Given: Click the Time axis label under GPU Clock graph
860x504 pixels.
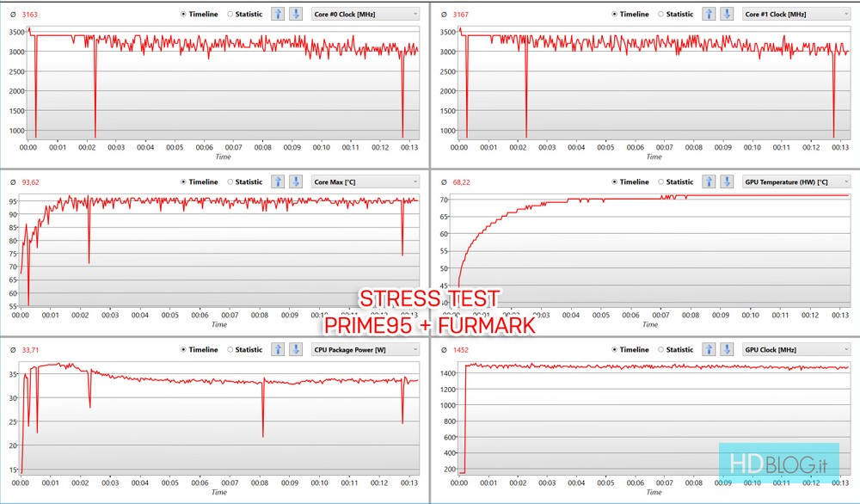Looking at the screenshot, I should click(x=654, y=493).
